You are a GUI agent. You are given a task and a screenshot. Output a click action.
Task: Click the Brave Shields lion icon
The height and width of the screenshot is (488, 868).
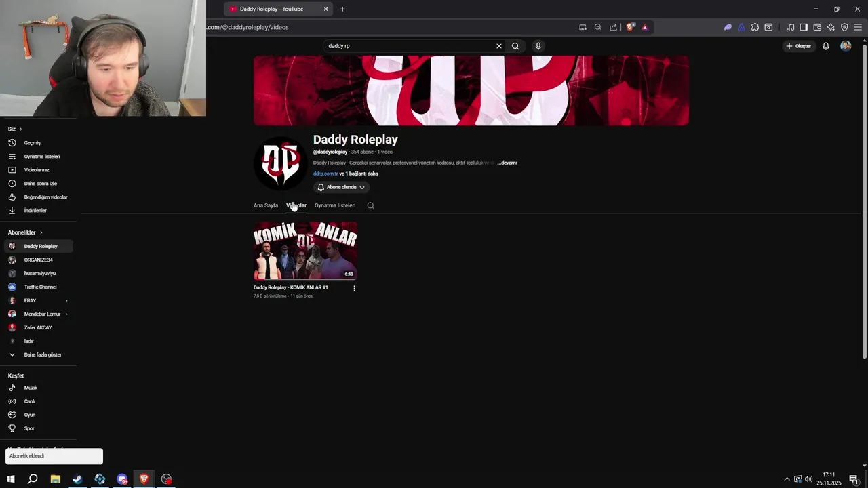pyautogui.click(x=631, y=27)
